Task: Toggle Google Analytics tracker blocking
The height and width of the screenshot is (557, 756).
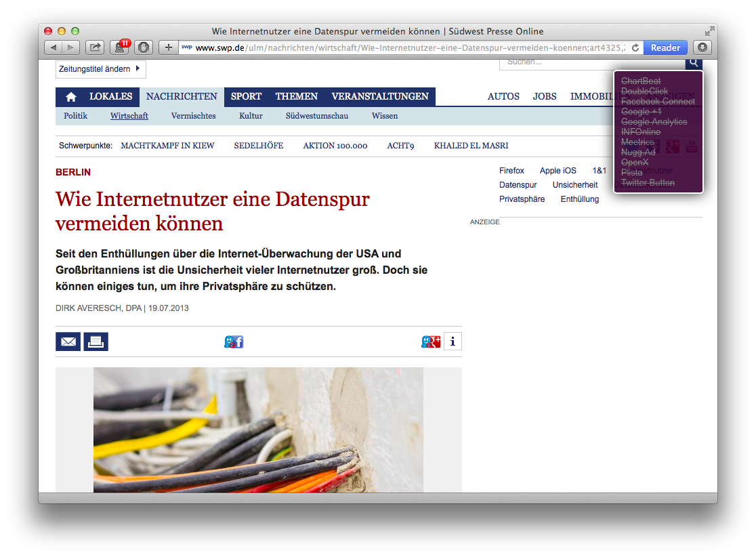Action: (x=654, y=122)
